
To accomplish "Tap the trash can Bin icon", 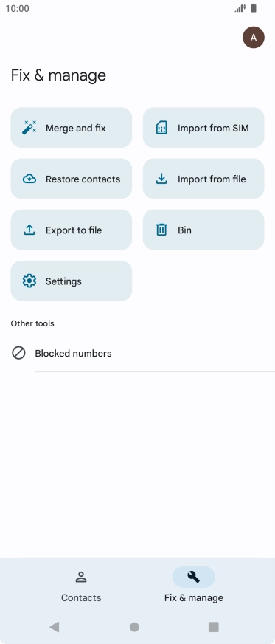I will pos(161,230).
